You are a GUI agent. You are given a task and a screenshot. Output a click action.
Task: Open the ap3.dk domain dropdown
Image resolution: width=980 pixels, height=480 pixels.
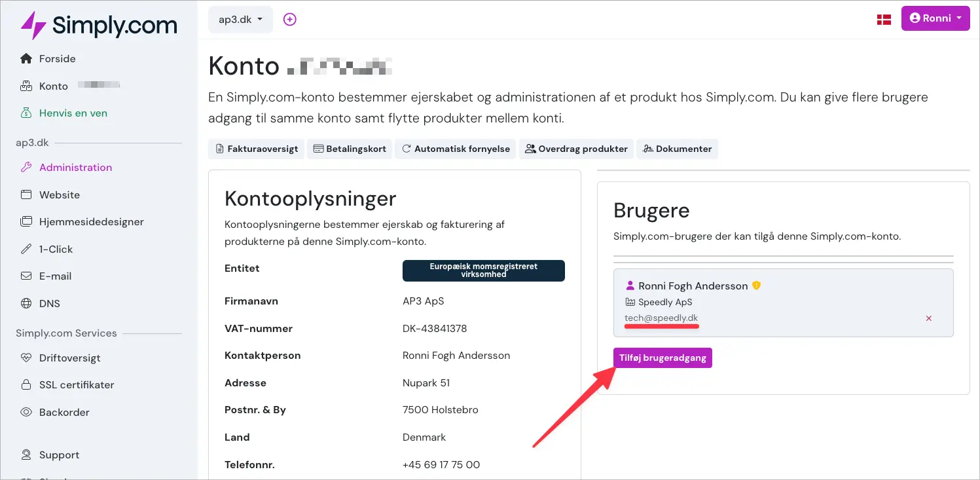click(240, 20)
